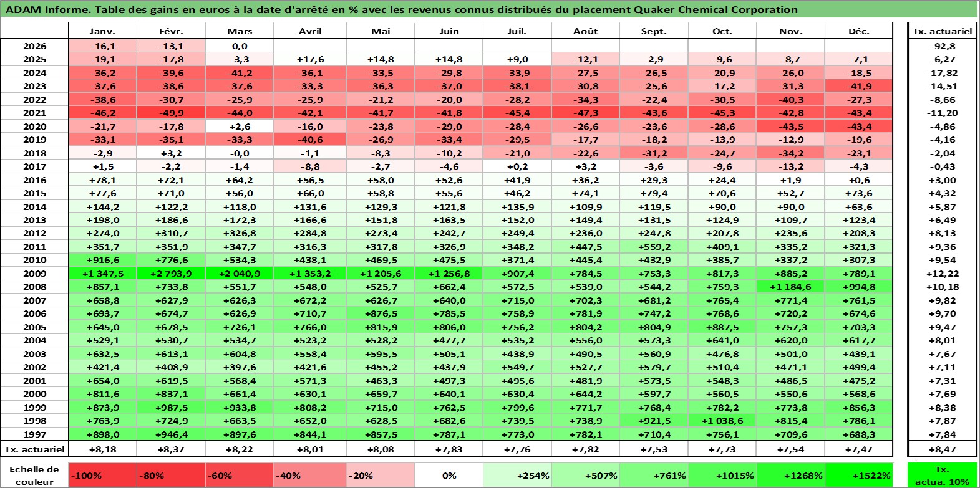Select the +1 347,5 cell
Screen dimensions: 980x488
click(102, 274)
